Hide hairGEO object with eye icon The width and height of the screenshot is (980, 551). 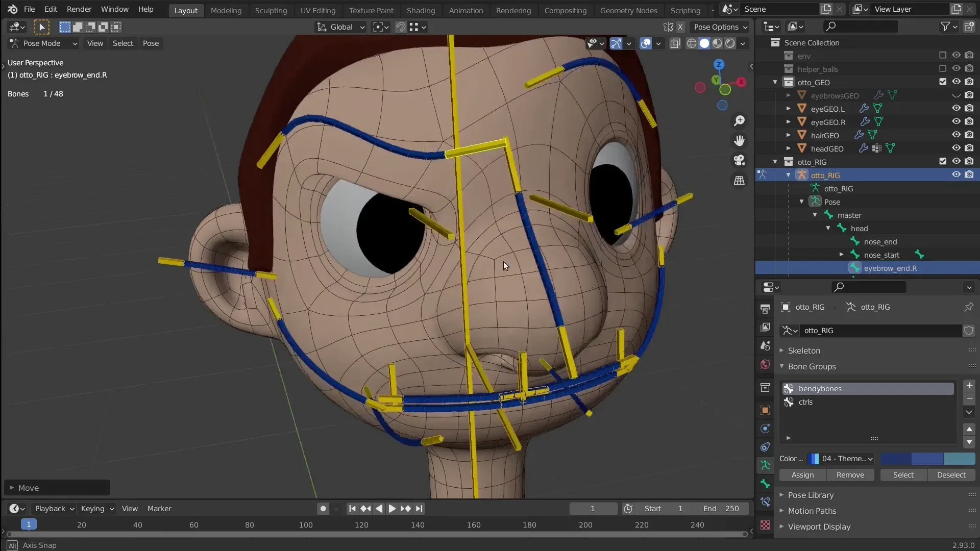pyautogui.click(x=956, y=135)
